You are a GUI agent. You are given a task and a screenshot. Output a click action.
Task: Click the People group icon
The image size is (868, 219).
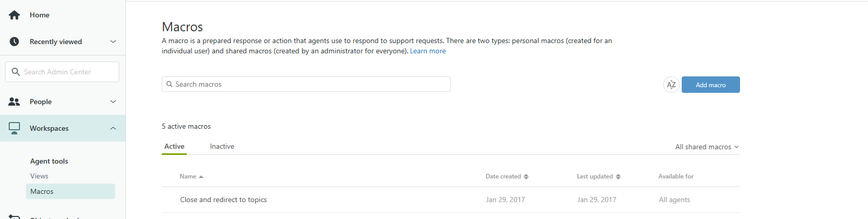14,102
